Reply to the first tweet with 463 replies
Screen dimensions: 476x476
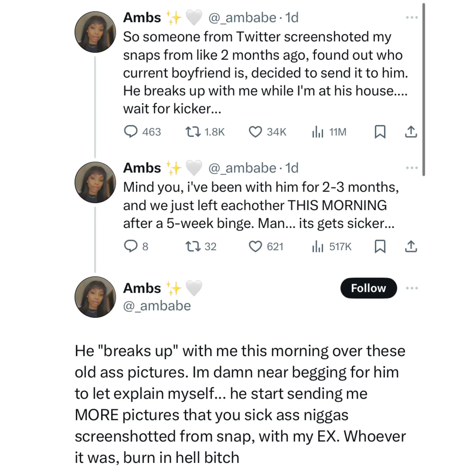(131, 132)
